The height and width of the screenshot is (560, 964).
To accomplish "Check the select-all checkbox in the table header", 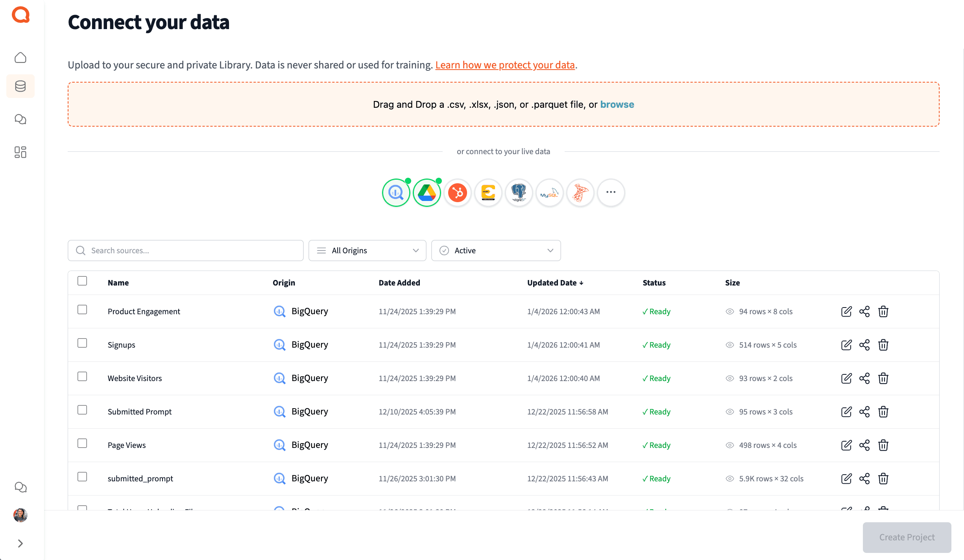I will point(82,281).
